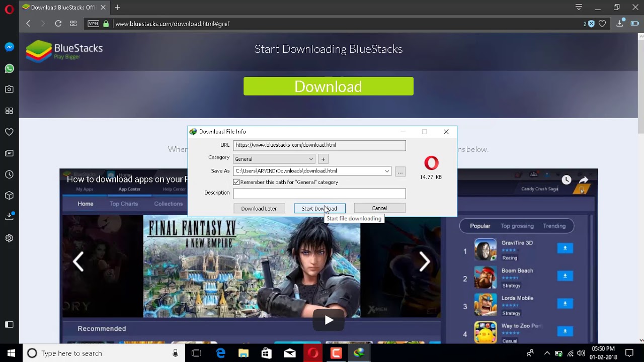This screenshot has height=362, width=644.
Task: Open the Top Charts tab
Action: coord(124,204)
